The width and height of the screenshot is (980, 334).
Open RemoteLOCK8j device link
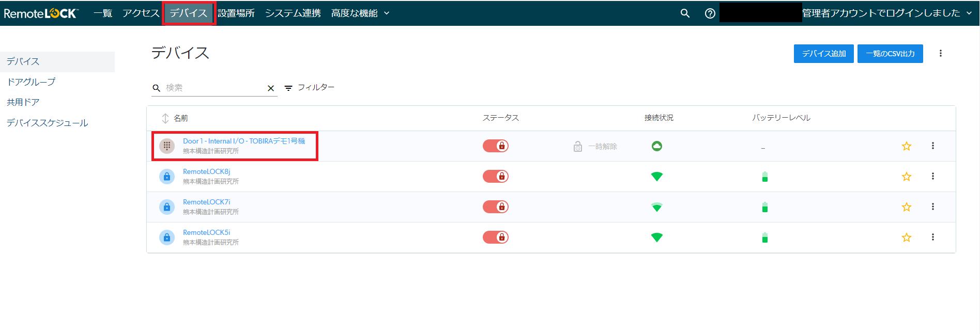pyautogui.click(x=207, y=171)
